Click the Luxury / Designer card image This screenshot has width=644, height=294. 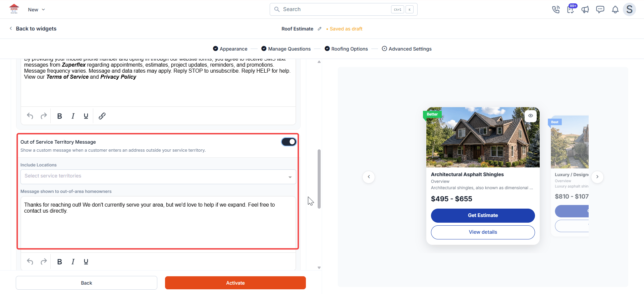570,142
